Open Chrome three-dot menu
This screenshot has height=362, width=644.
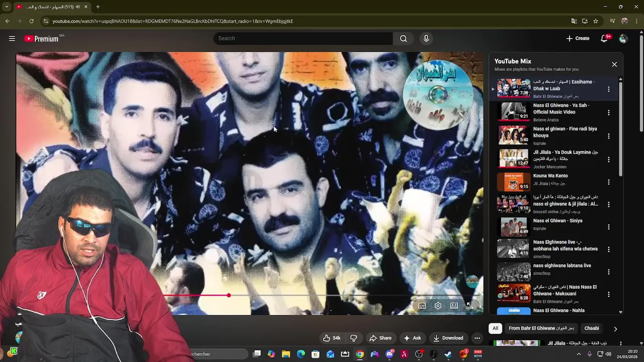(x=636, y=21)
